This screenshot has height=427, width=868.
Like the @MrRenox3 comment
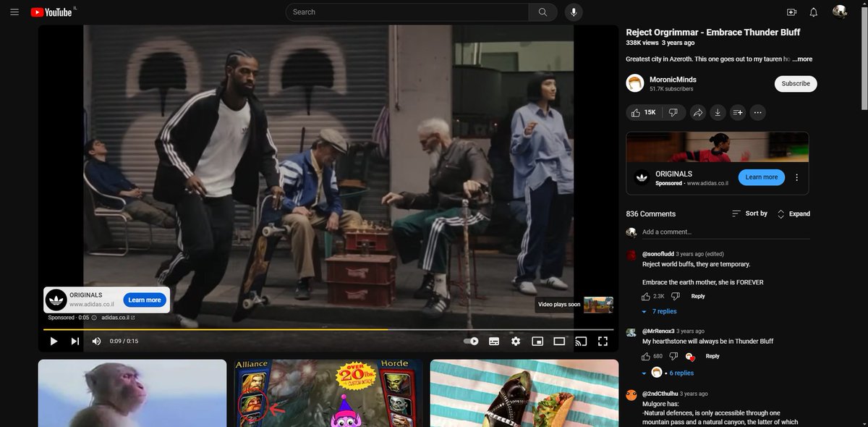[x=646, y=356]
